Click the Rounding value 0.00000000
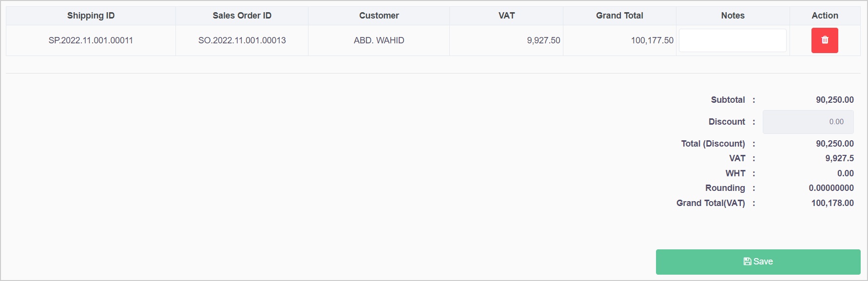 click(x=831, y=188)
